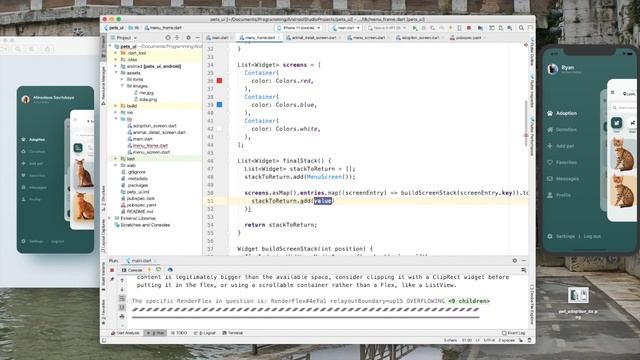Expand the .dart_tool folder
Viewport: 640px width, 360px height.
coord(116,53)
